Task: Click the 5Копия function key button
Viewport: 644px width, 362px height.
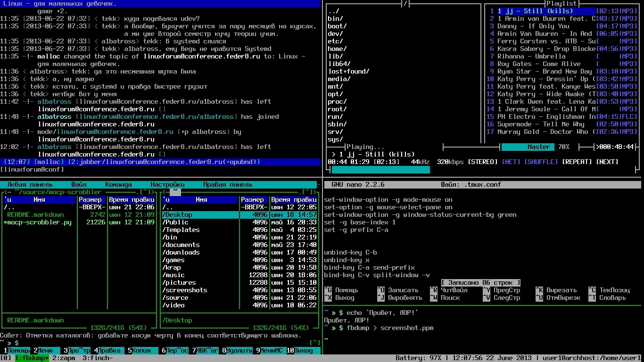Action: pyautogui.click(x=140, y=351)
